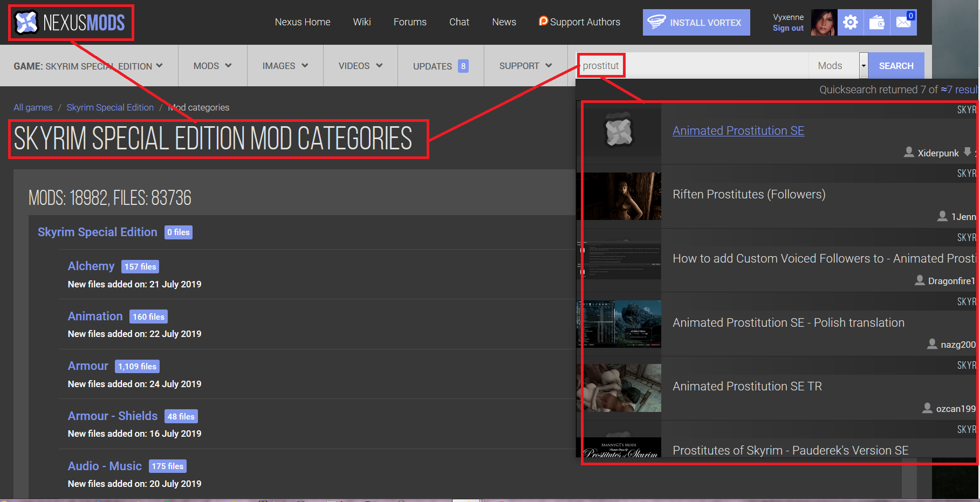Open the Wiki navigation item
This screenshot has width=980, height=502.
coord(362,22)
